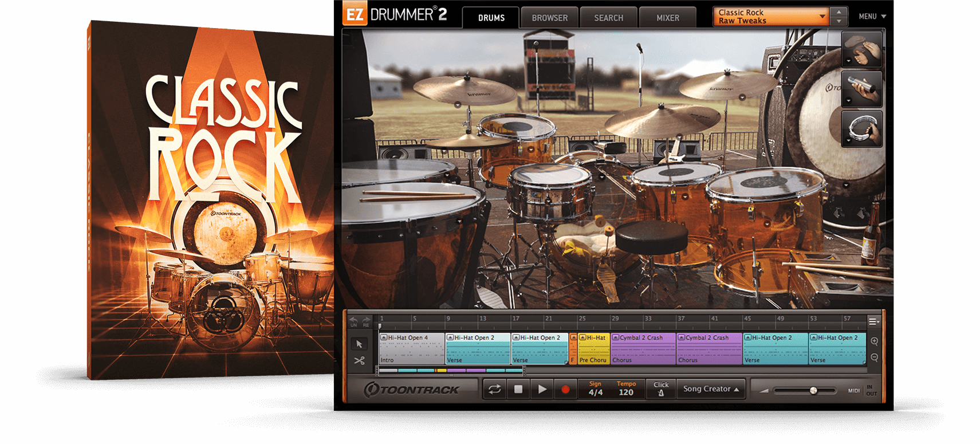
Task: Click bar 45 on the timeline ruler
Action: coord(747,319)
